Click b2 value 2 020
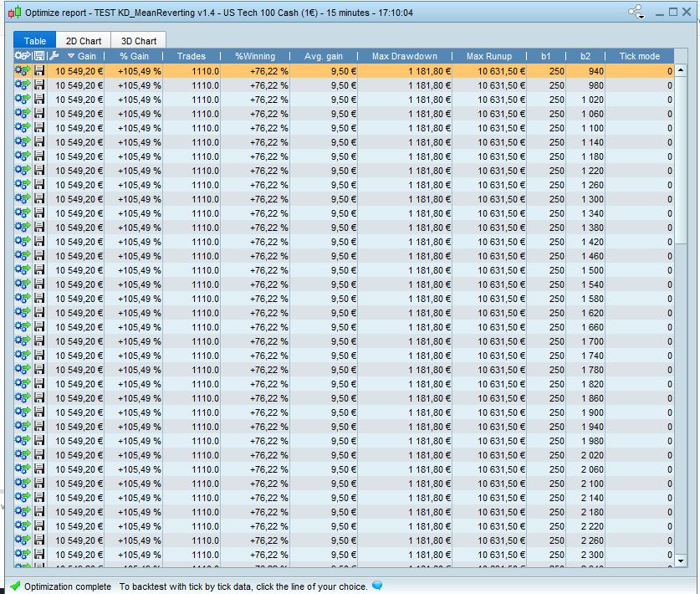Image resolution: width=700 pixels, height=594 pixels. point(592,454)
